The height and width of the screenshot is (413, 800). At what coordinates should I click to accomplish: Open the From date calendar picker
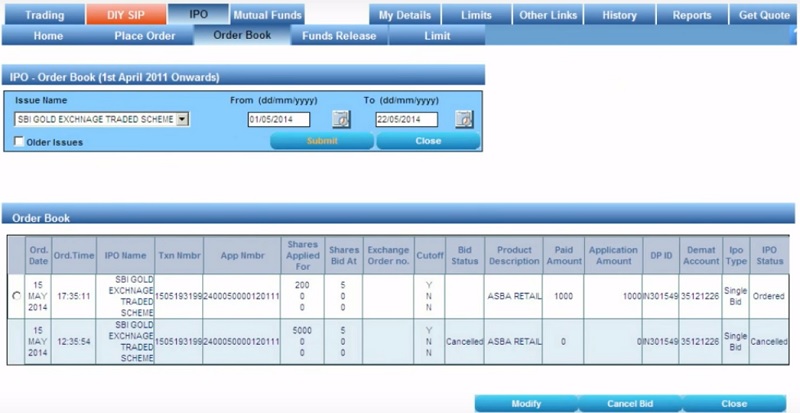pyautogui.click(x=341, y=119)
